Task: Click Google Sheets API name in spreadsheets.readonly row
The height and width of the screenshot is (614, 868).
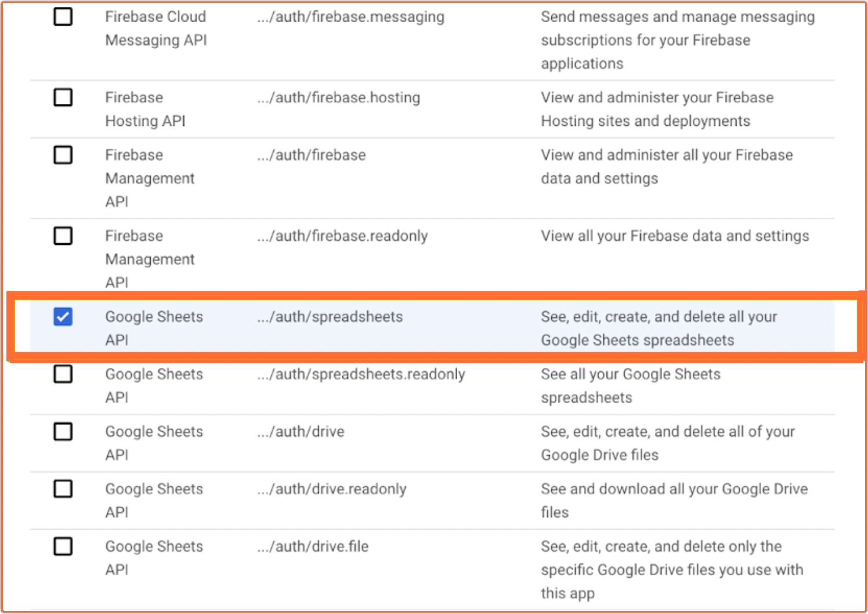Action: click(154, 386)
